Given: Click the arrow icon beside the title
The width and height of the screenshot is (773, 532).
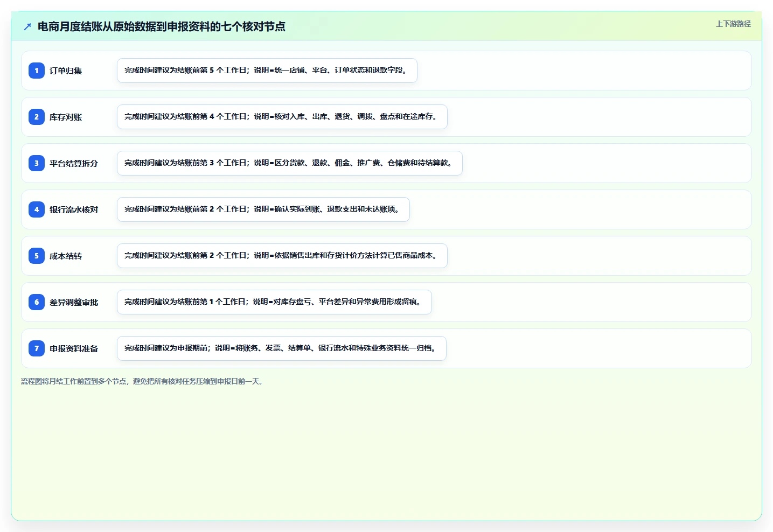Looking at the screenshot, I should 27,26.
